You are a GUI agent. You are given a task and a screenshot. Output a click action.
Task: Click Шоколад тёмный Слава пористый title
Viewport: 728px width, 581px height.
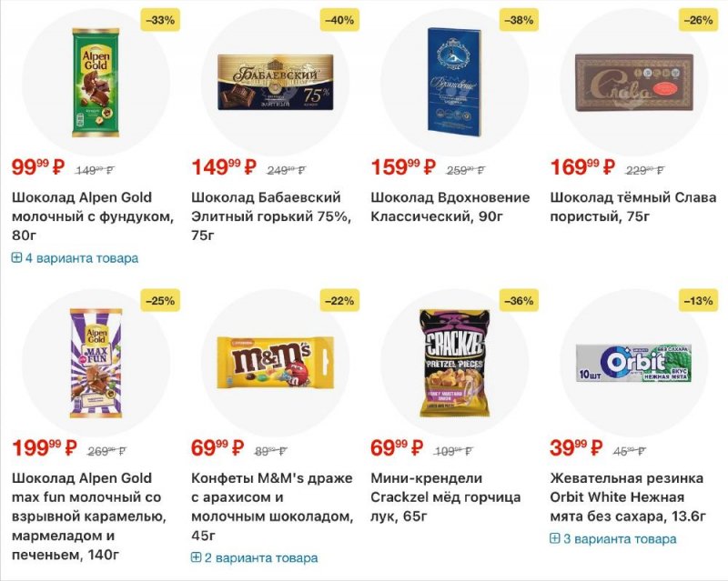pyautogui.click(x=632, y=207)
